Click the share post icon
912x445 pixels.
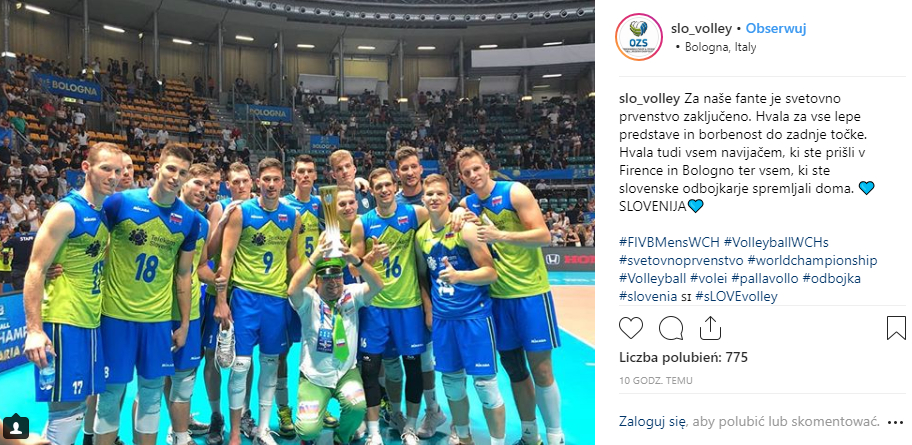[710, 327]
